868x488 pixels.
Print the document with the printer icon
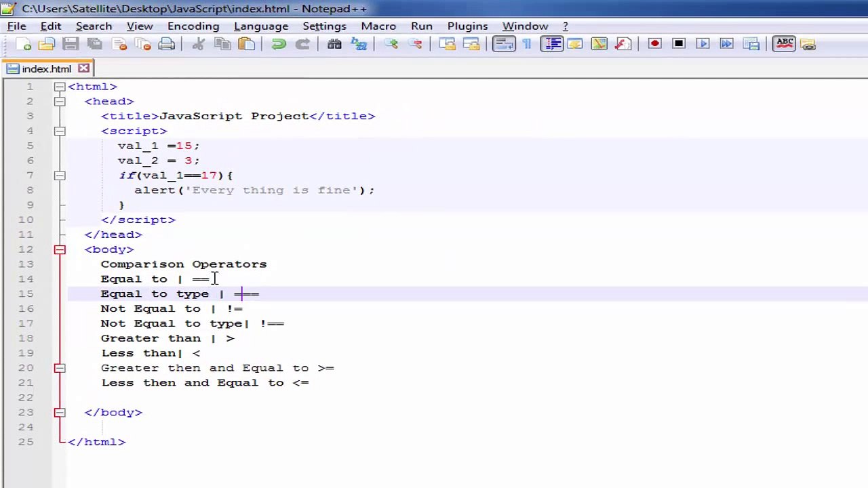pyautogui.click(x=167, y=44)
